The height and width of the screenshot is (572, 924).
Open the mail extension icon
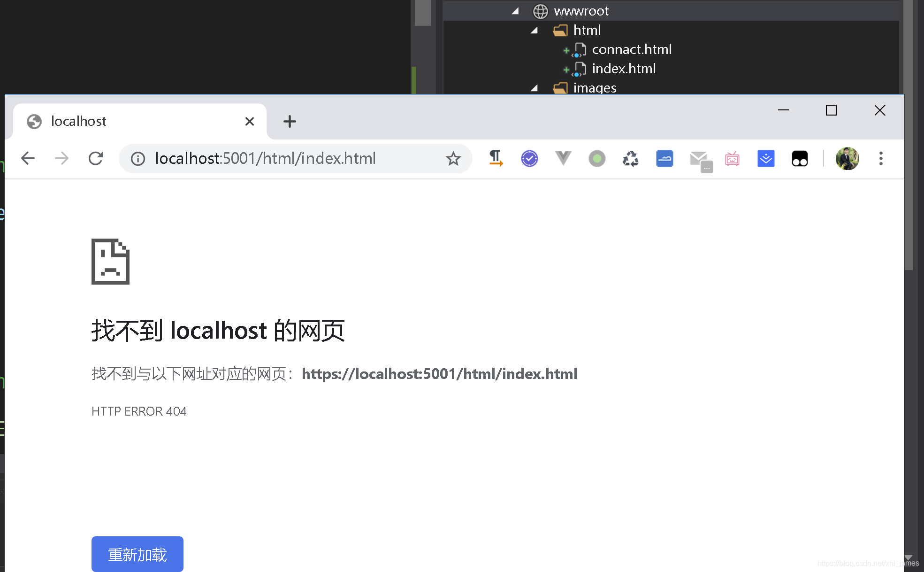click(x=699, y=160)
